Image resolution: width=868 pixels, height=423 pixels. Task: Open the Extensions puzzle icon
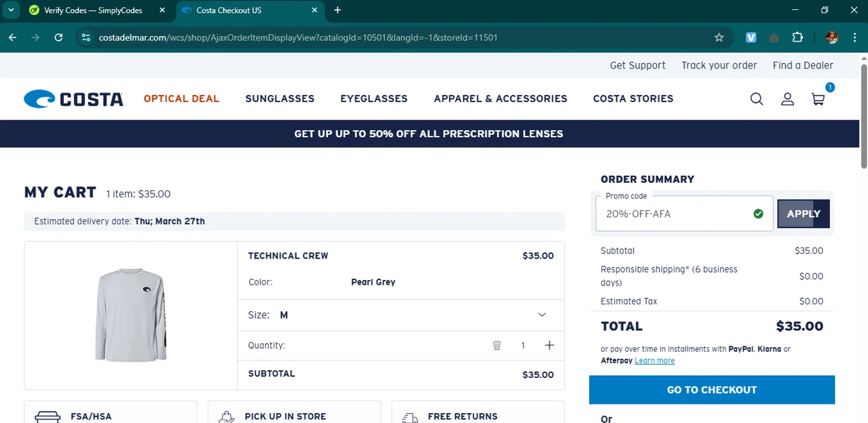(797, 38)
